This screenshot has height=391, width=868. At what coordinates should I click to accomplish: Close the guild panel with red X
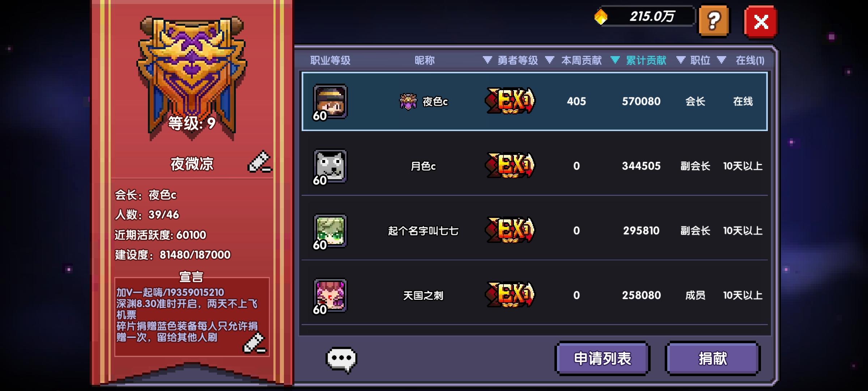point(761,22)
